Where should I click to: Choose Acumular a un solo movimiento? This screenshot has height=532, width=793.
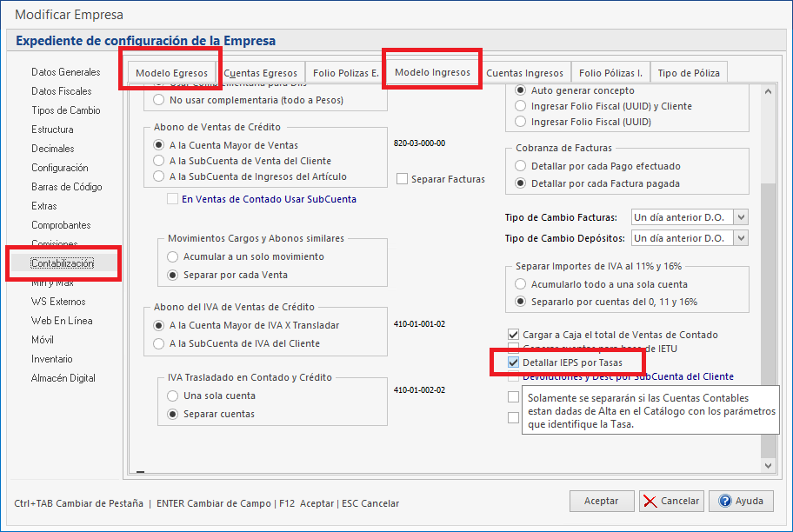click(172, 257)
